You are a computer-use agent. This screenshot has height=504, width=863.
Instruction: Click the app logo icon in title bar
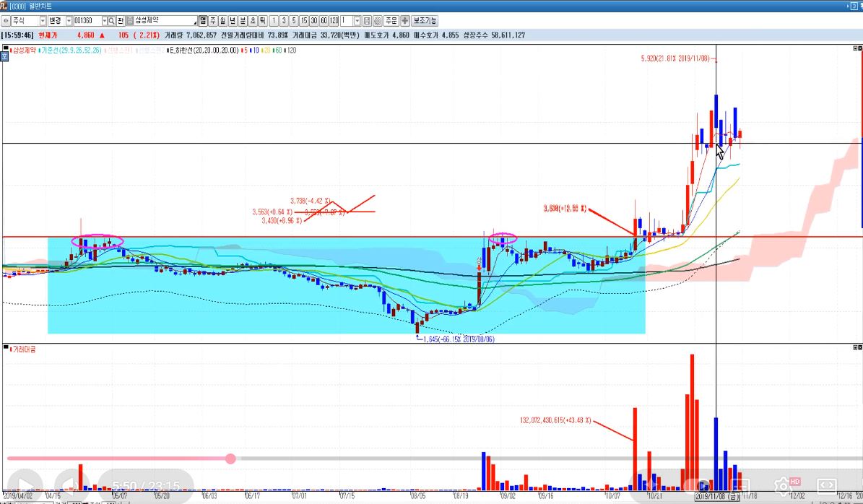[4, 6]
